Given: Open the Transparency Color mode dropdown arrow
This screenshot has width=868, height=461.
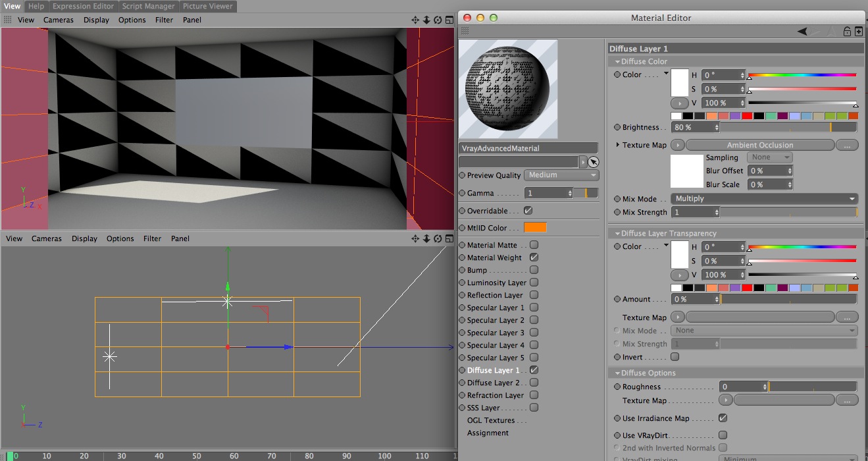Looking at the screenshot, I should click(666, 245).
